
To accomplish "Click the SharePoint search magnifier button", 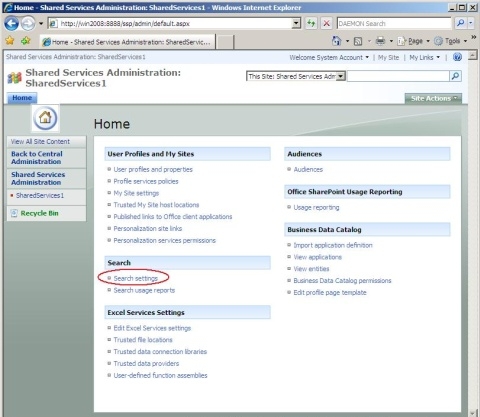I will tap(455, 76).
